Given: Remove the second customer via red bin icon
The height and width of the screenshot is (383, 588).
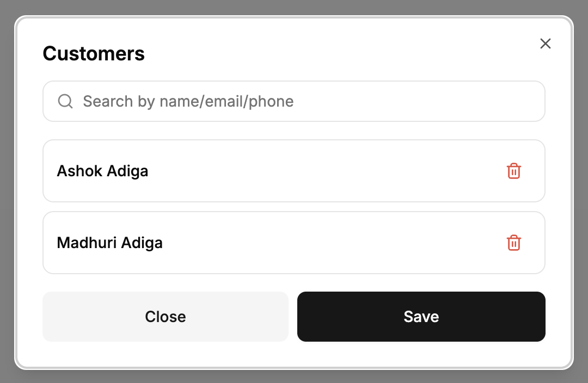Looking at the screenshot, I should click(x=513, y=243).
